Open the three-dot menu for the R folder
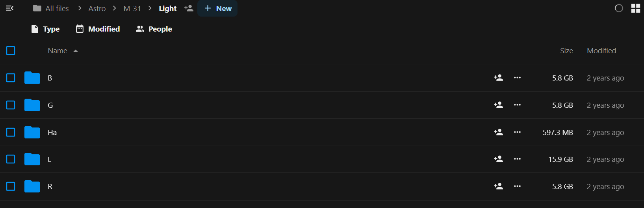 click(517, 186)
